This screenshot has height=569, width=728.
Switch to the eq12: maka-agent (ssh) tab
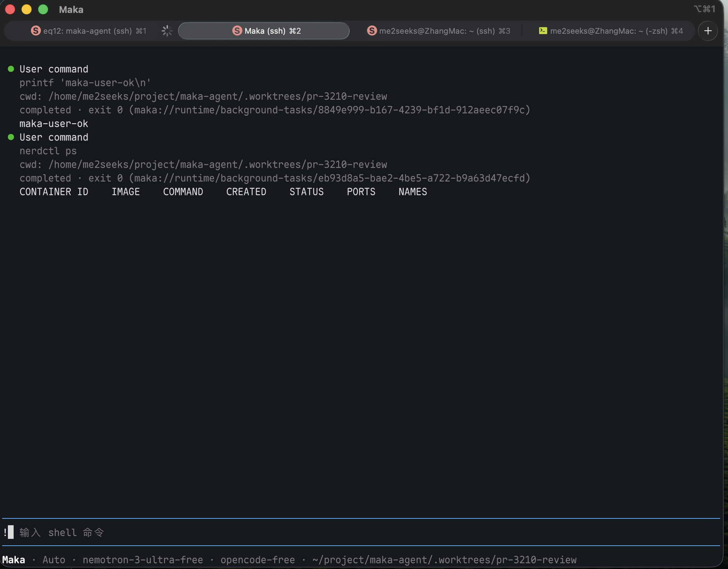[88, 31]
